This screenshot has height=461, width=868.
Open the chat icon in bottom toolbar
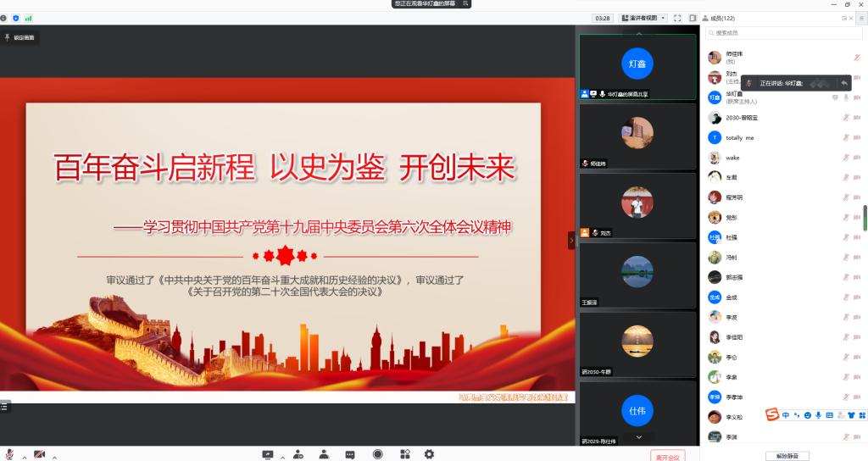pyautogui.click(x=349, y=455)
